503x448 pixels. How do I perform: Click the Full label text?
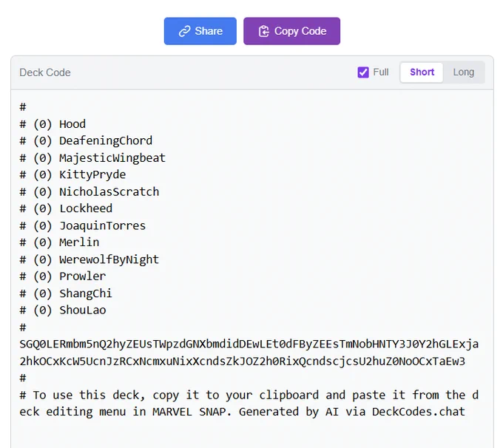click(x=381, y=72)
